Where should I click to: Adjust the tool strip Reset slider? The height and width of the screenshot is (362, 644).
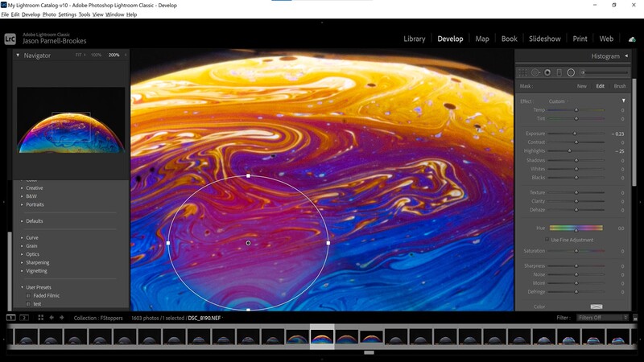click(x=606, y=72)
